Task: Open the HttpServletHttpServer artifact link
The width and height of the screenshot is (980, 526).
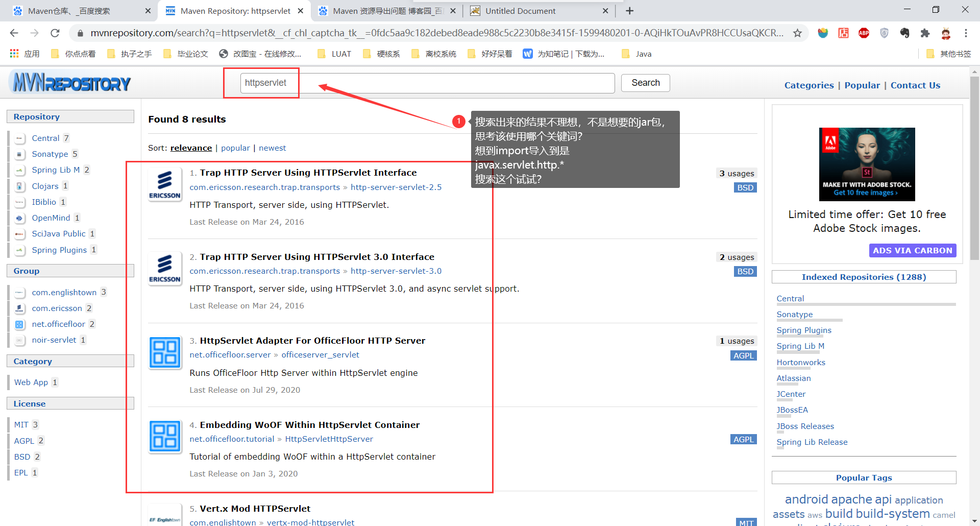Action: click(x=329, y=439)
